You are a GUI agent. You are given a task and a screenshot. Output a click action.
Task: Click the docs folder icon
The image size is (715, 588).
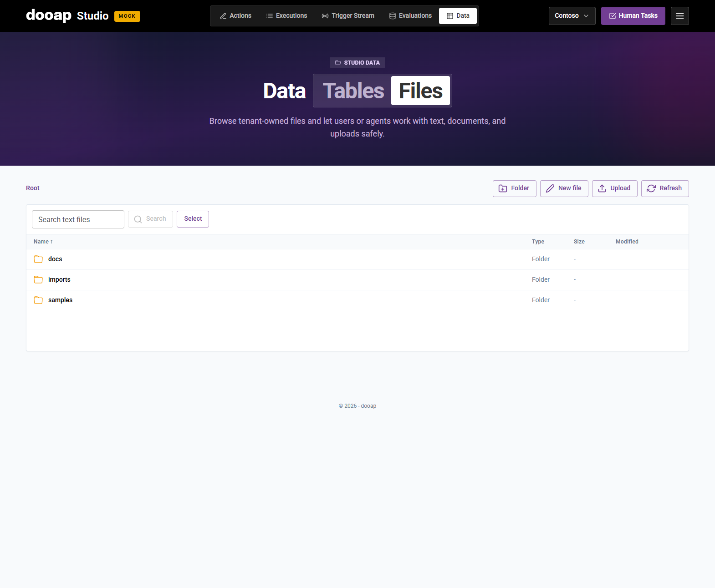pos(38,259)
